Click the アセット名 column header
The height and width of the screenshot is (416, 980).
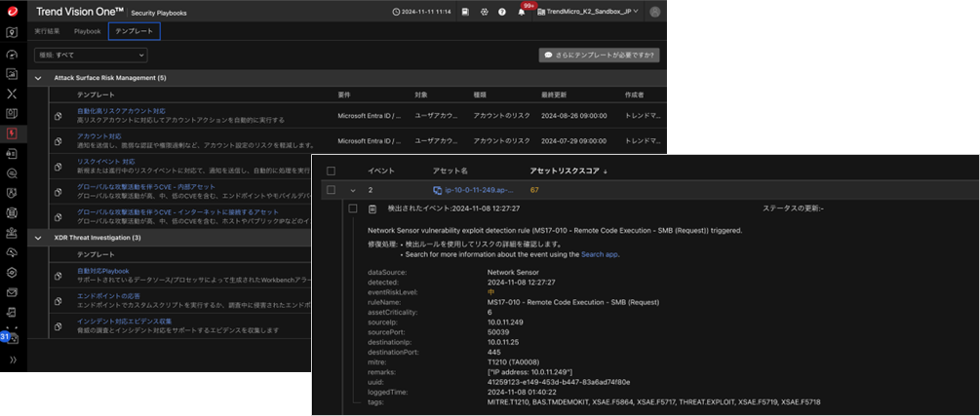tap(450, 170)
